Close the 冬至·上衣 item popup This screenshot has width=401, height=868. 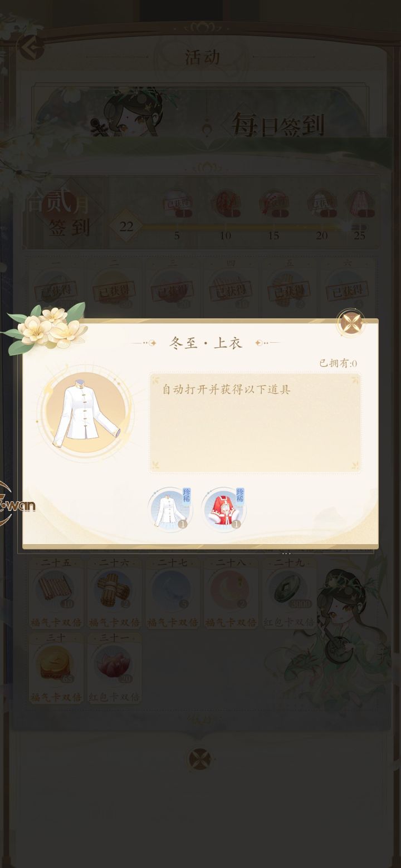(x=352, y=323)
